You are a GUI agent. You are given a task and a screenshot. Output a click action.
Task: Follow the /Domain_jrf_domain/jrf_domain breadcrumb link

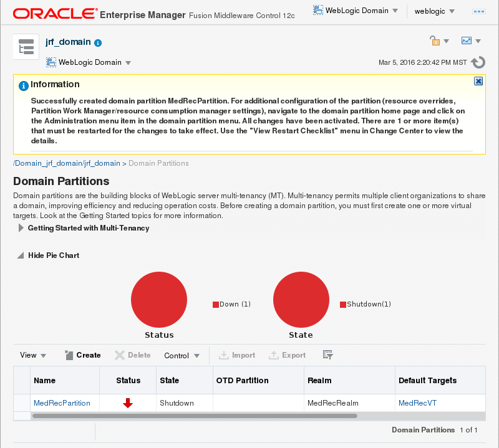(x=67, y=163)
